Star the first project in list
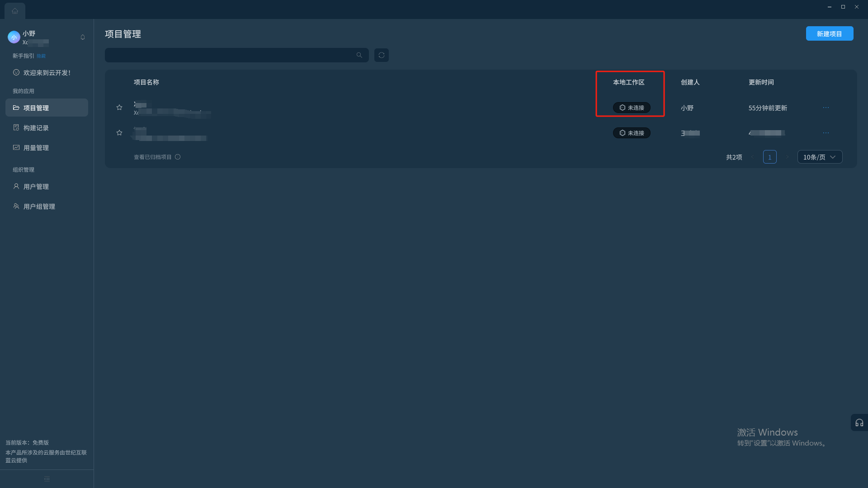Screen dimensions: 868x488 [119, 108]
